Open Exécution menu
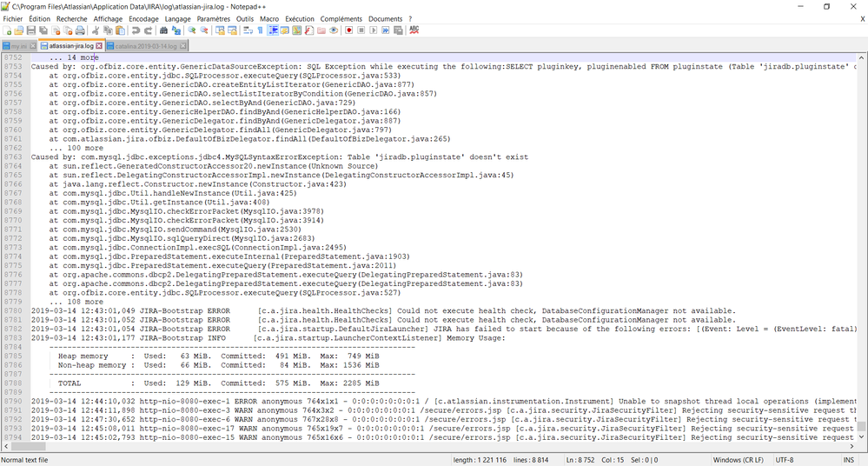This screenshot has height=466, width=868. [300, 19]
